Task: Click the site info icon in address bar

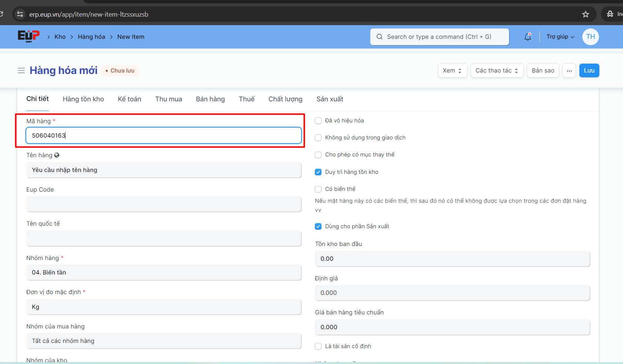Action: click(20, 14)
